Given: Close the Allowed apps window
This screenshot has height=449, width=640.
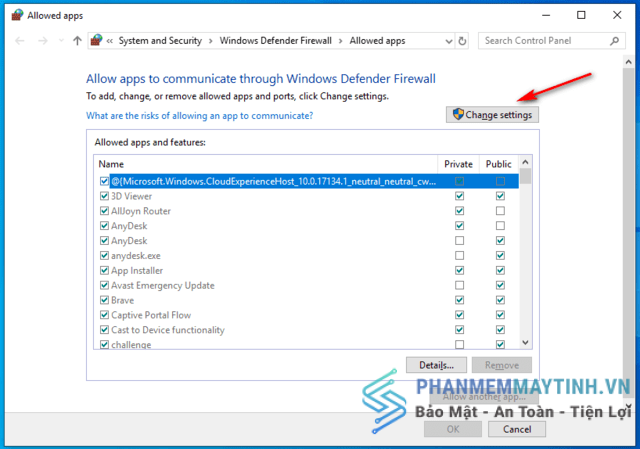Looking at the screenshot, I should pos(617,16).
